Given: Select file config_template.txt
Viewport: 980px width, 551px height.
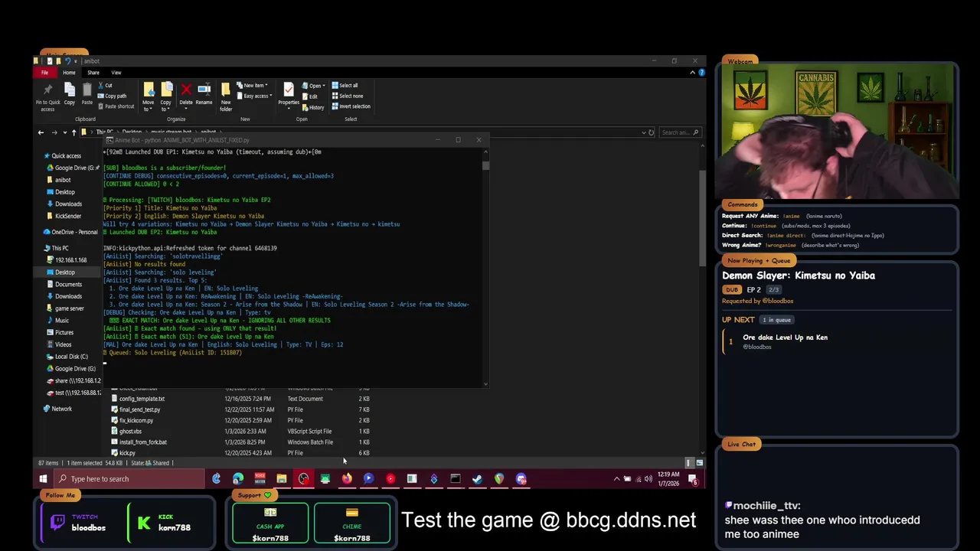Looking at the screenshot, I should point(142,399).
